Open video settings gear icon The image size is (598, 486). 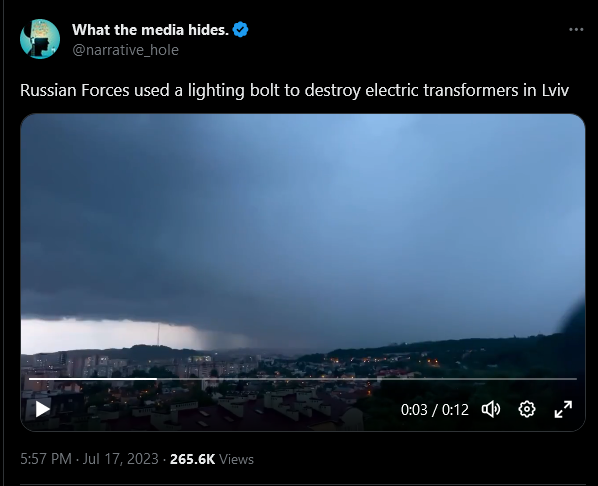point(527,409)
